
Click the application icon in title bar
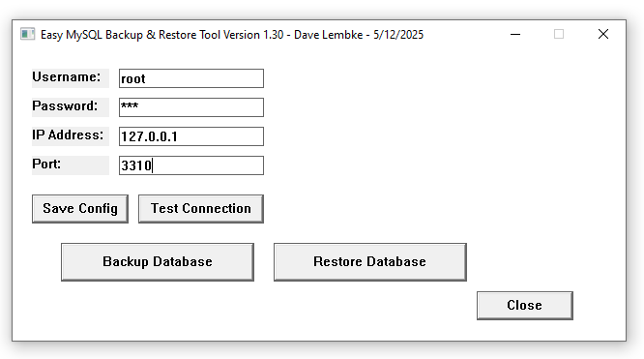coord(27,34)
